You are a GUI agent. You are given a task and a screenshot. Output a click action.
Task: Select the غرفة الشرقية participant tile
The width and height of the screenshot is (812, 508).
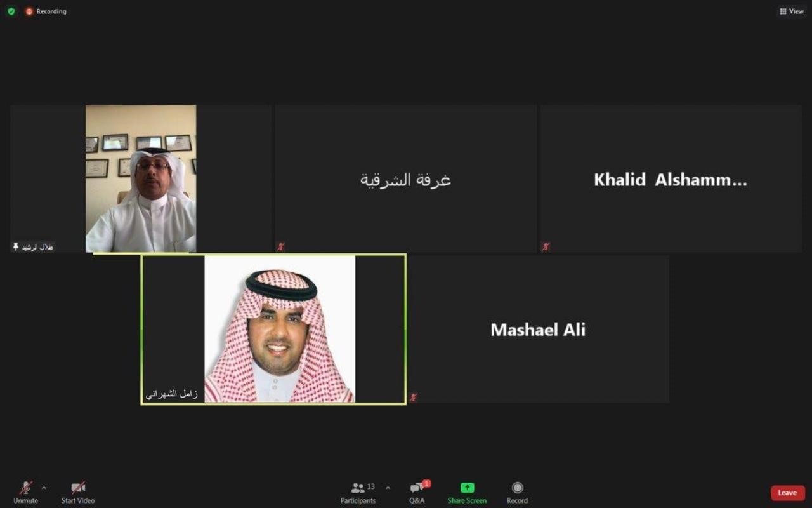(405, 178)
